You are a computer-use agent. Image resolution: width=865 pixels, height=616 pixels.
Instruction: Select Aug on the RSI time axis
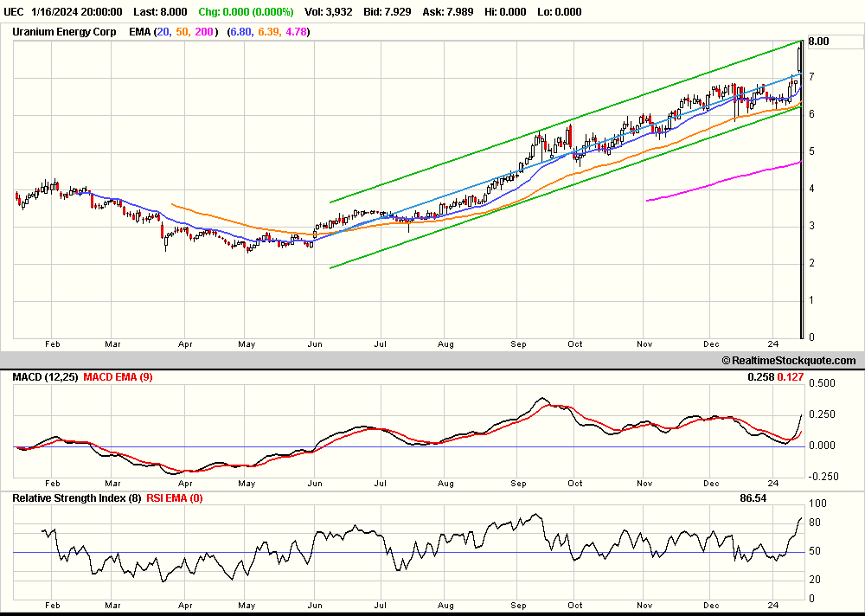coord(445,606)
